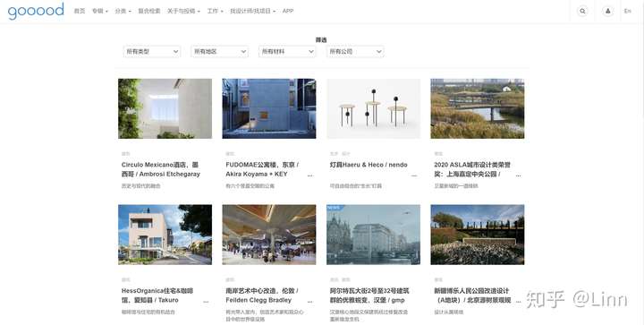Go to 首页 home menu item
644x325 pixels.
(x=80, y=11)
